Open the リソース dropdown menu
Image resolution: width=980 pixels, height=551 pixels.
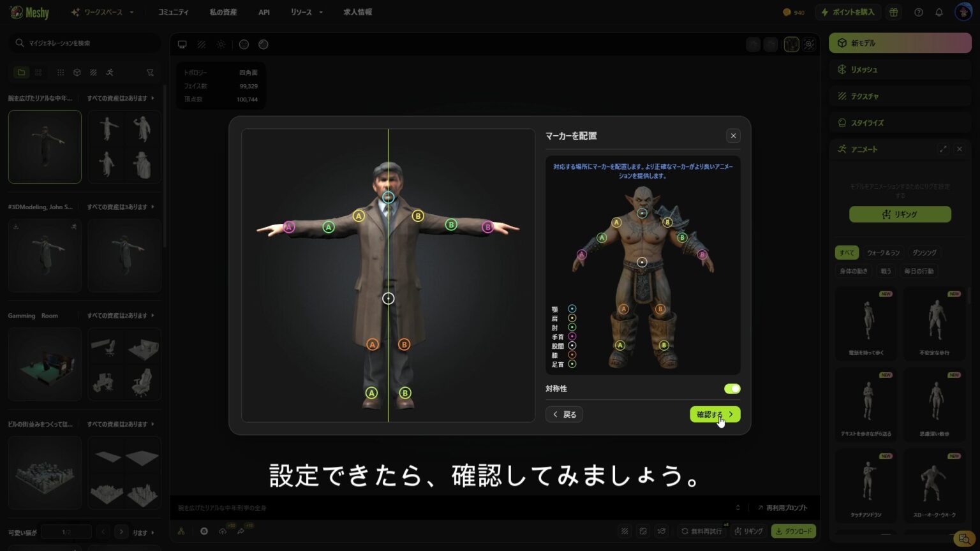point(305,11)
